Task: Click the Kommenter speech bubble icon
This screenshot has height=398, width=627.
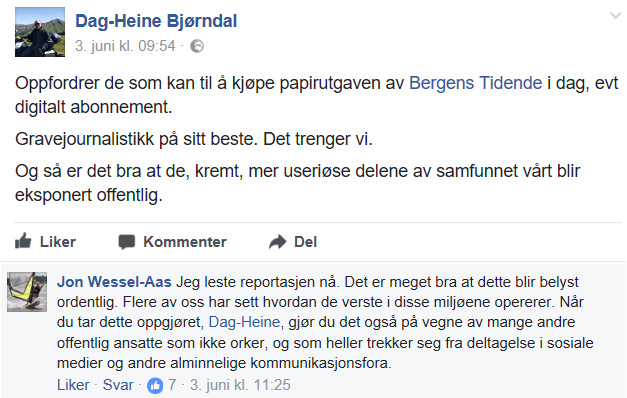Action: (x=127, y=242)
